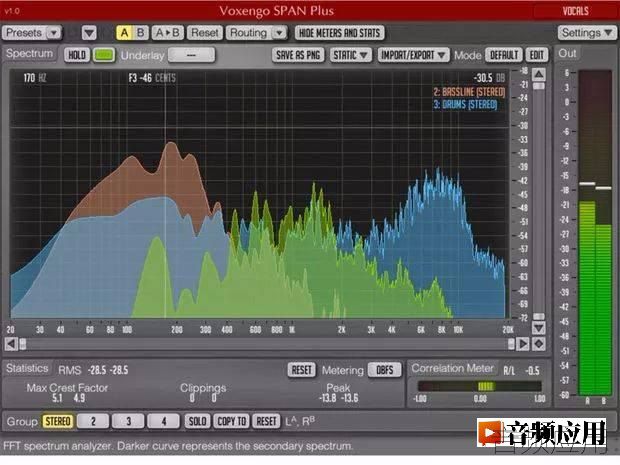Click the Bassline (Stereo) legend entry
620x465 pixels.
tap(469, 92)
